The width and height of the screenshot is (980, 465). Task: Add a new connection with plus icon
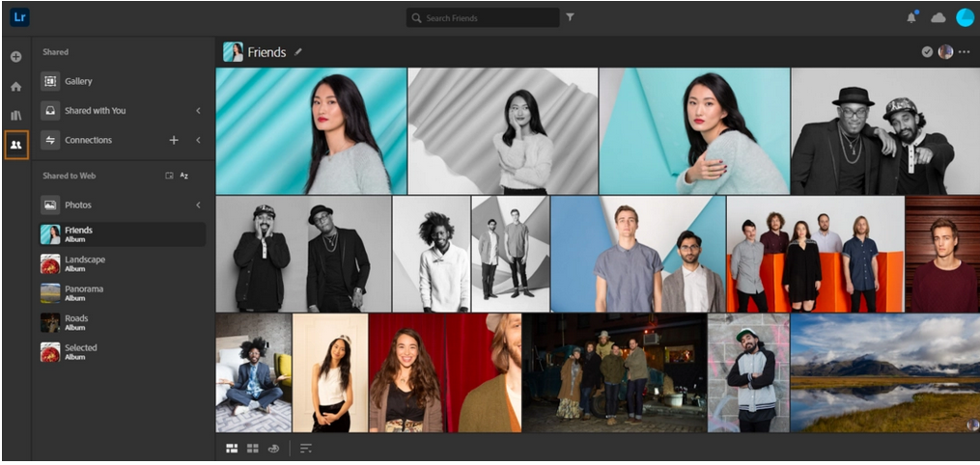pyautogui.click(x=174, y=140)
